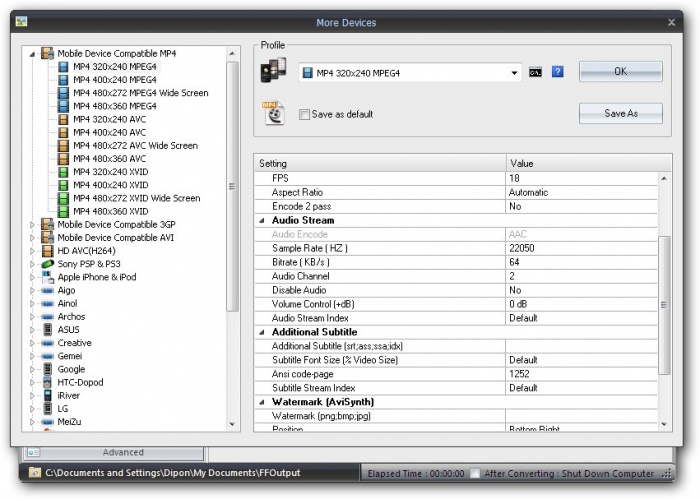
Task: Click the blue help question mark icon
Action: click(x=558, y=72)
